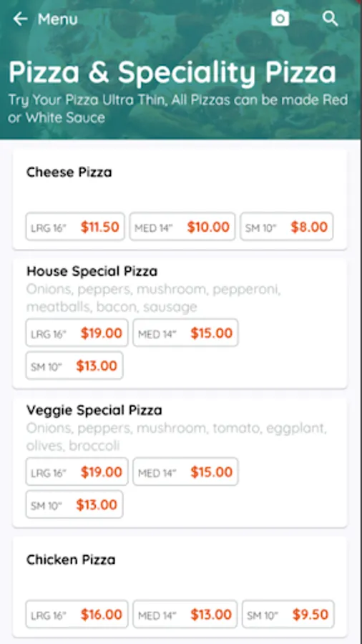Tap the back arrow icon
Screen dimensions: 362x644
[x=20, y=19]
